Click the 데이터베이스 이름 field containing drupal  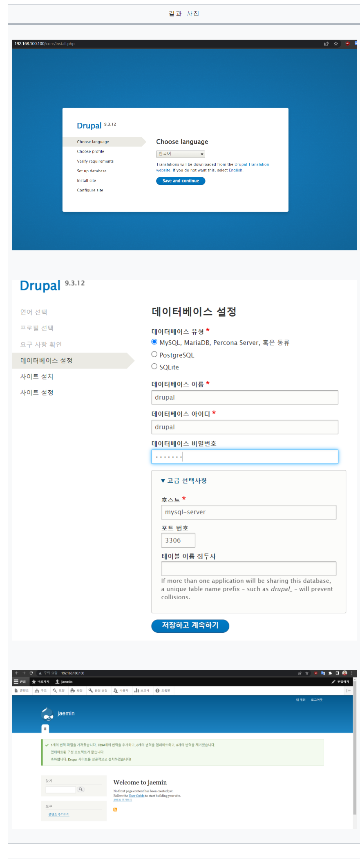click(245, 397)
